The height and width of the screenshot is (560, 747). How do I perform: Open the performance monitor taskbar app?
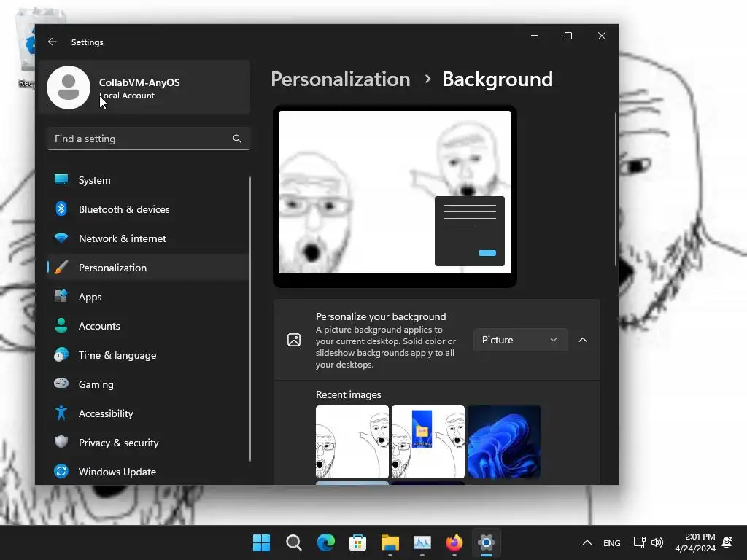(422, 542)
